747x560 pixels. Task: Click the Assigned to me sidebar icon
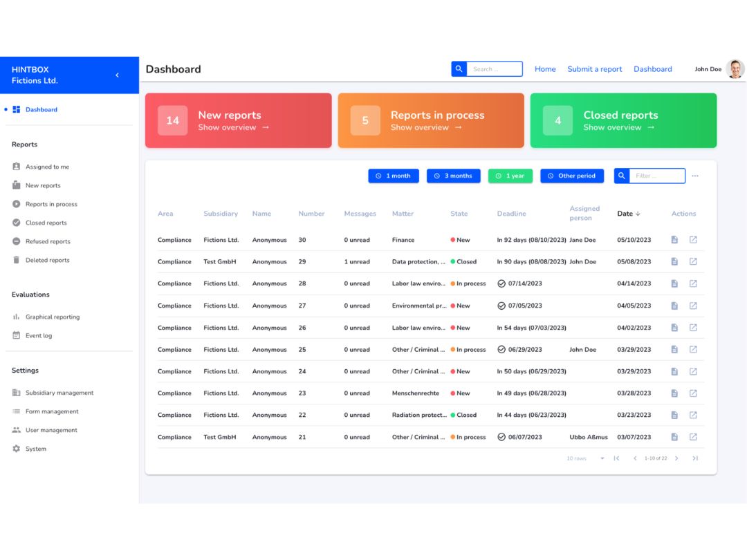(x=16, y=167)
